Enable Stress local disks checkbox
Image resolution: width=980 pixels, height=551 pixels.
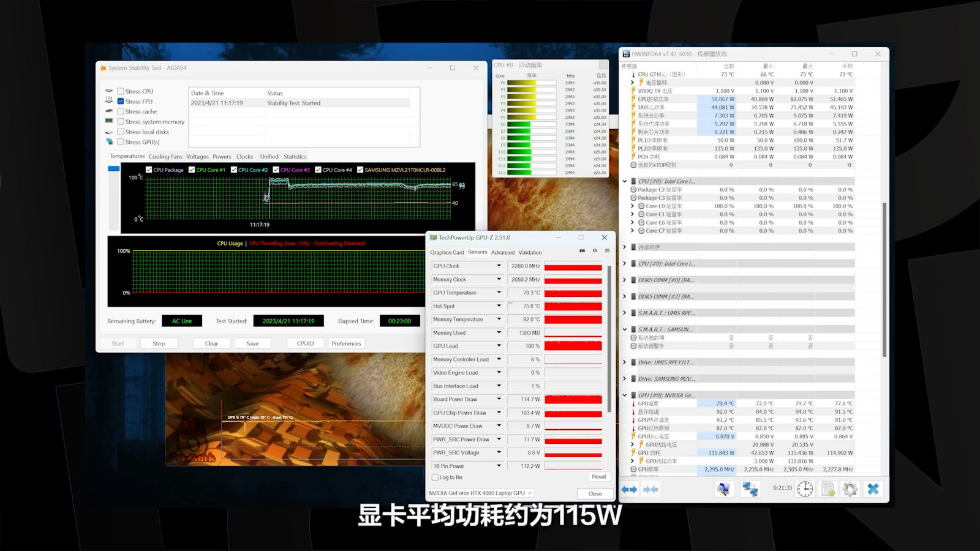[121, 132]
